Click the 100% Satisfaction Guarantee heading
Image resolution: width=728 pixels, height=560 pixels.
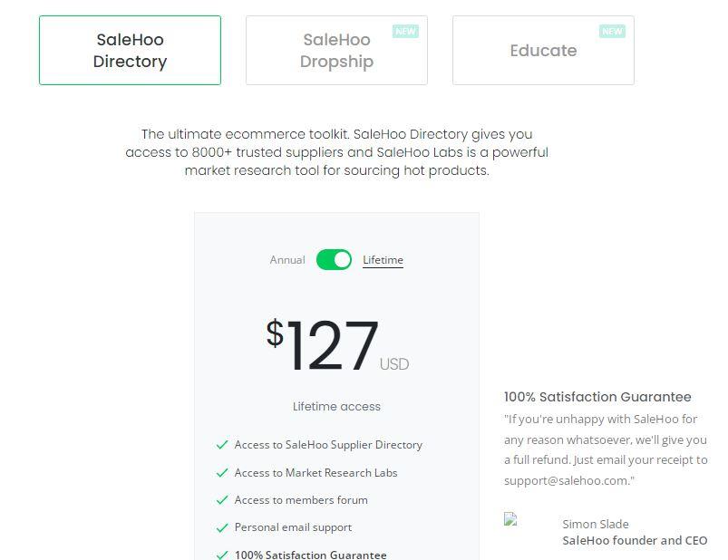[x=597, y=397]
